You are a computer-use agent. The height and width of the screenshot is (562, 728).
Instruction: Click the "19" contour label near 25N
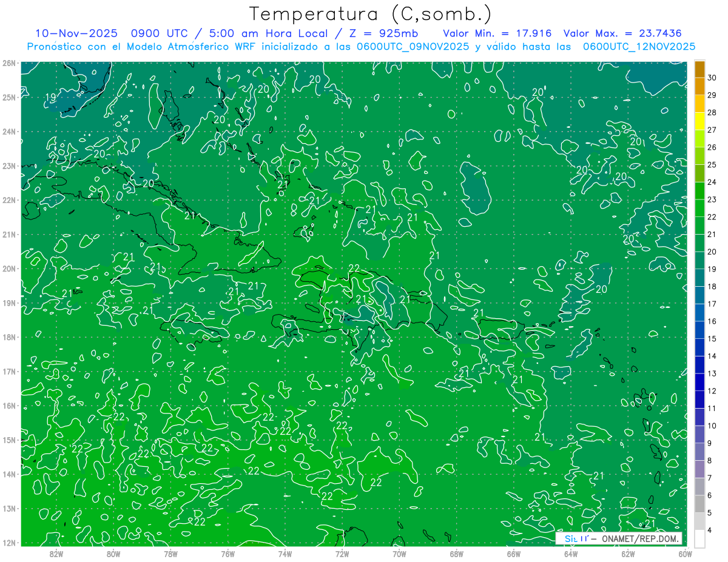tap(52, 97)
